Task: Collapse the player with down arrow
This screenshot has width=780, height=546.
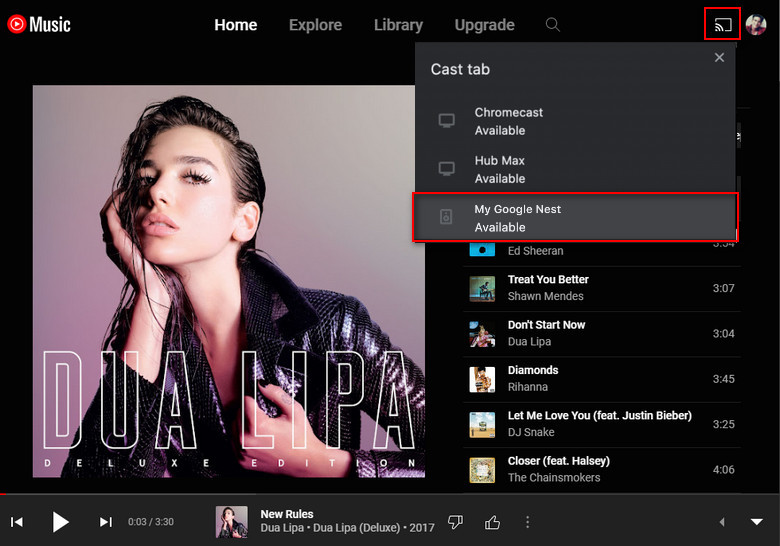Action: [756, 522]
